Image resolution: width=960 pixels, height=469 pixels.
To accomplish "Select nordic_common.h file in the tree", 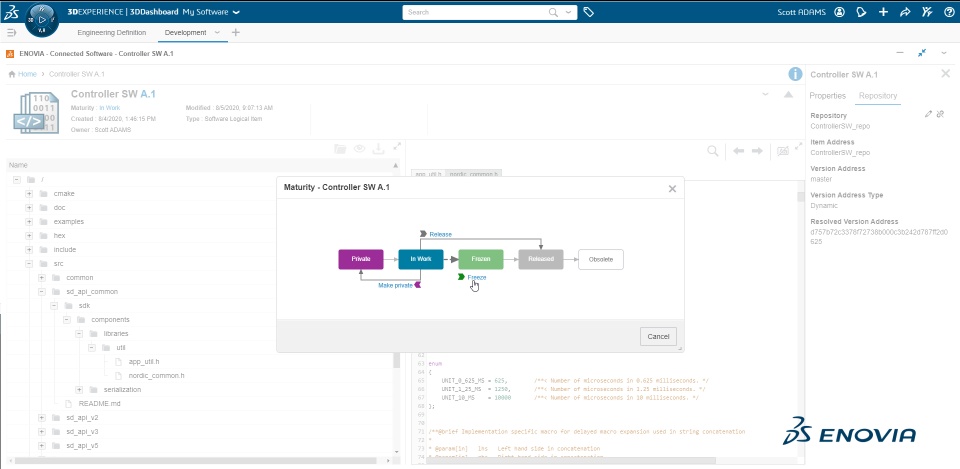I will point(157,375).
